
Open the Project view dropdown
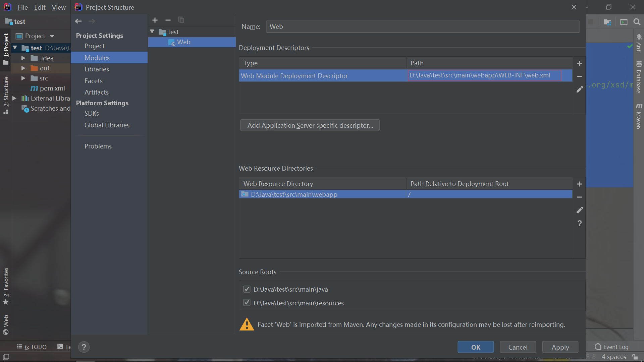[52, 36]
